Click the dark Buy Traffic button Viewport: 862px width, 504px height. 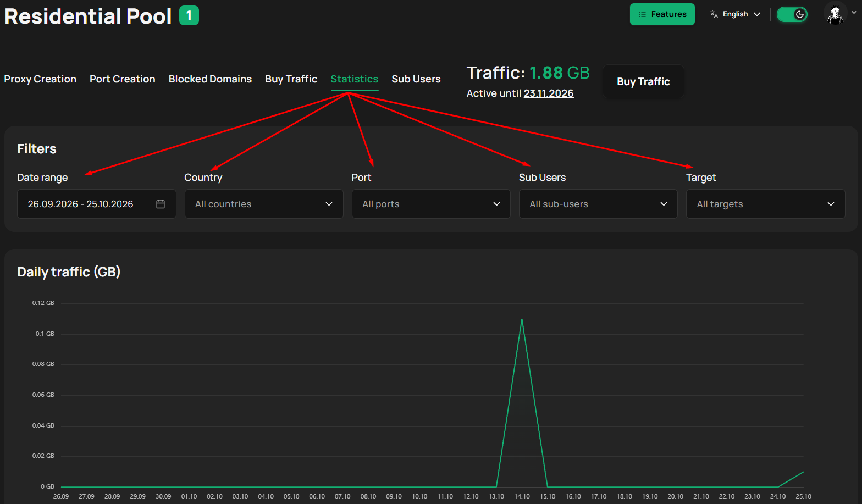coord(643,81)
